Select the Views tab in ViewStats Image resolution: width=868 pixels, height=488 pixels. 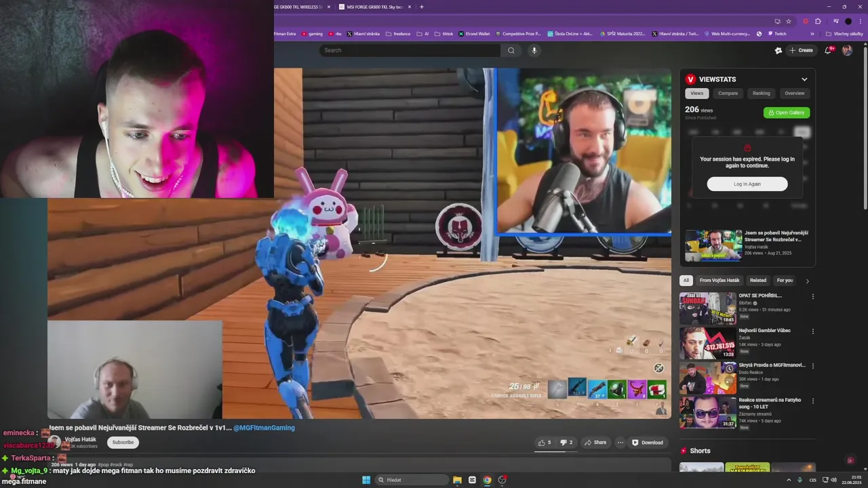tap(697, 93)
